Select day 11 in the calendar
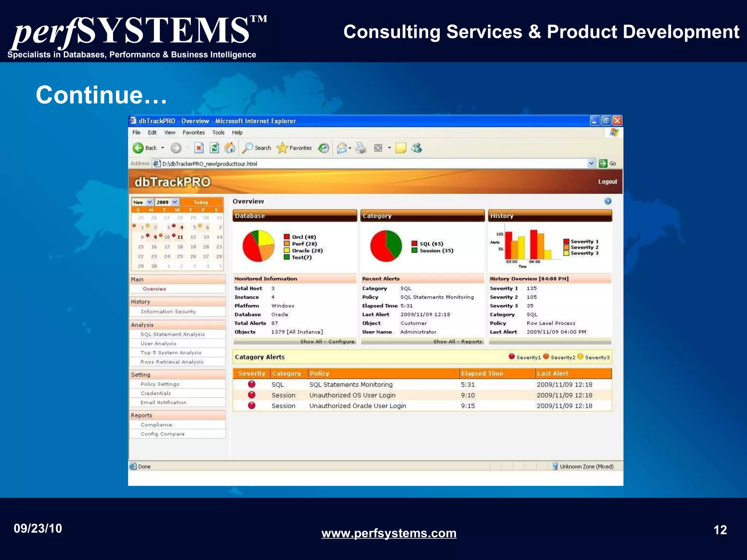The image size is (747, 560). click(180, 237)
